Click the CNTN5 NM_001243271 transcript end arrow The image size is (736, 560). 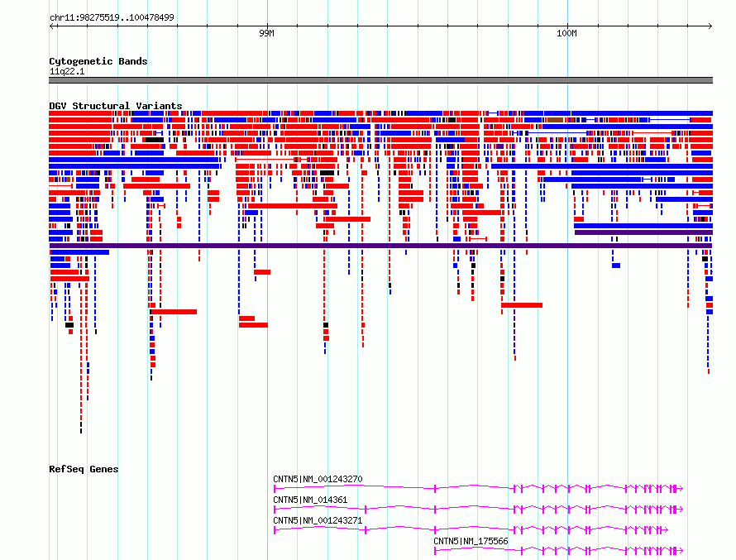665,530
